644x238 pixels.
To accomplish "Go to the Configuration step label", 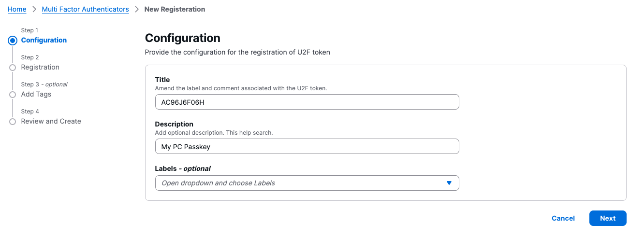I will tap(44, 40).
